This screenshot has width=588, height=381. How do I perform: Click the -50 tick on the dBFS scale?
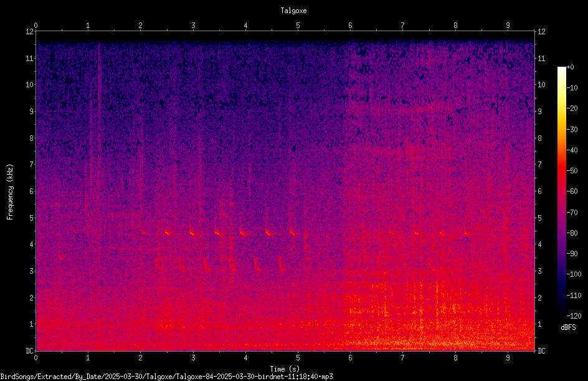(572, 171)
